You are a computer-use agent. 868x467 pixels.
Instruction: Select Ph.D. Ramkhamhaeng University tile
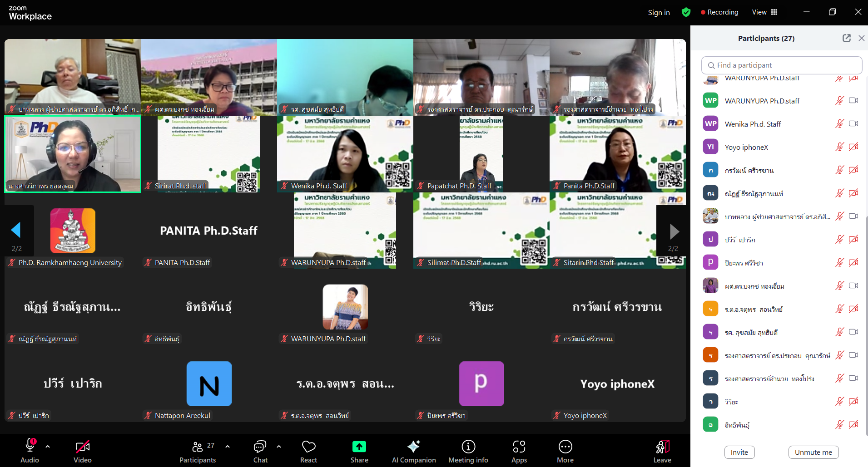point(73,231)
